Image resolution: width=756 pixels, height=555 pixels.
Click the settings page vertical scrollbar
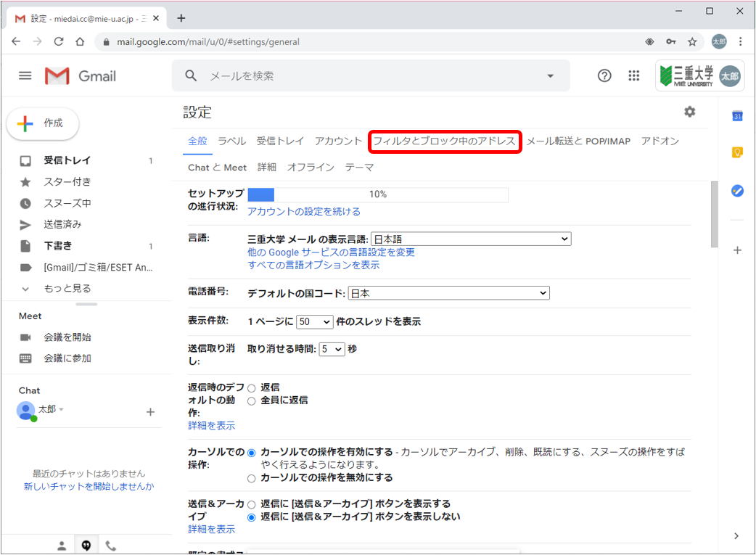[715, 214]
